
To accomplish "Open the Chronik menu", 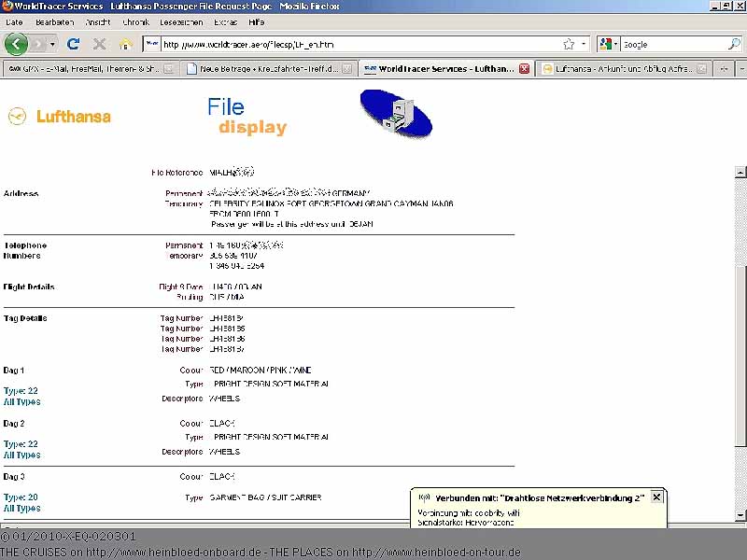I will click(135, 21).
